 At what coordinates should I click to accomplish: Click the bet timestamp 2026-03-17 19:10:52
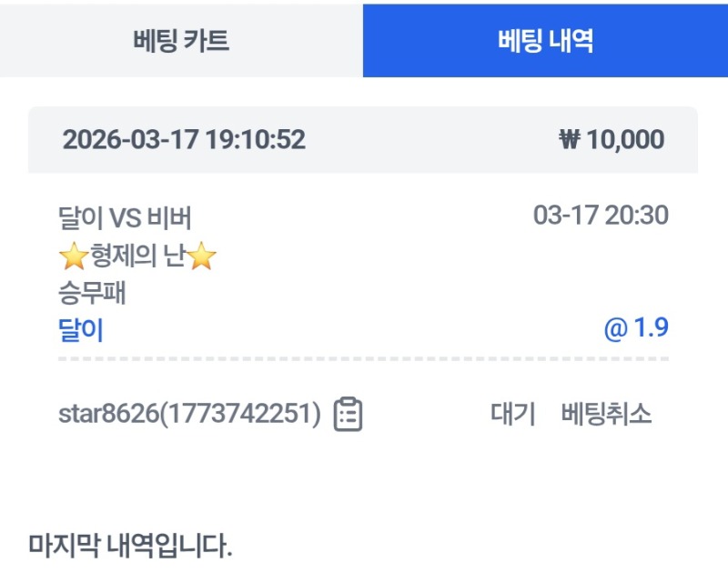coord(184,140)
